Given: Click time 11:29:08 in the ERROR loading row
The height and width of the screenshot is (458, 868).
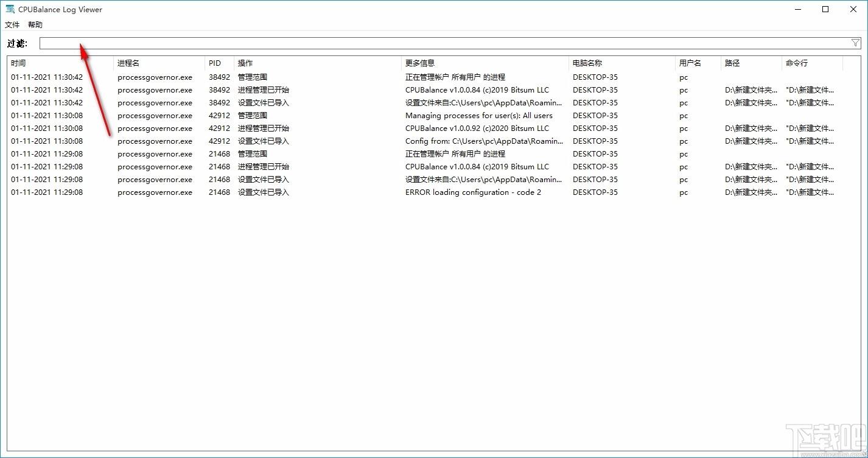Looking at the screenshot, I should pos(47,192).
